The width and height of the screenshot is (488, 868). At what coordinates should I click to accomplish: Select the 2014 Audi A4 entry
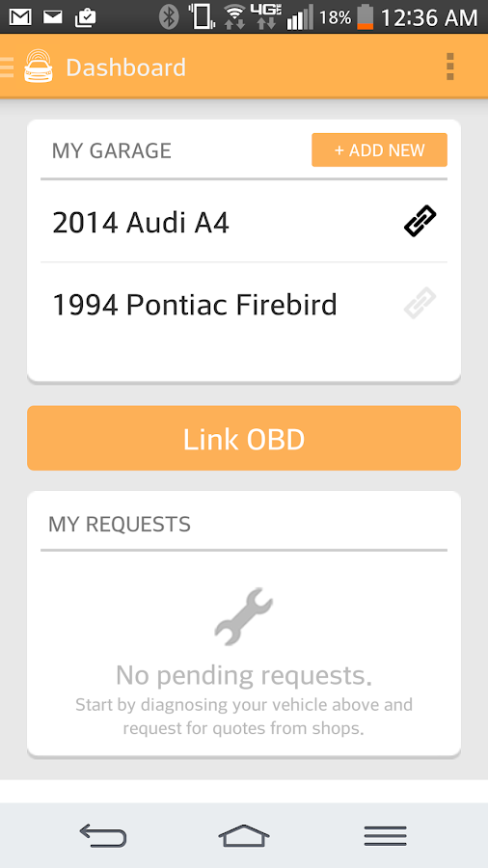coord(243,222)
